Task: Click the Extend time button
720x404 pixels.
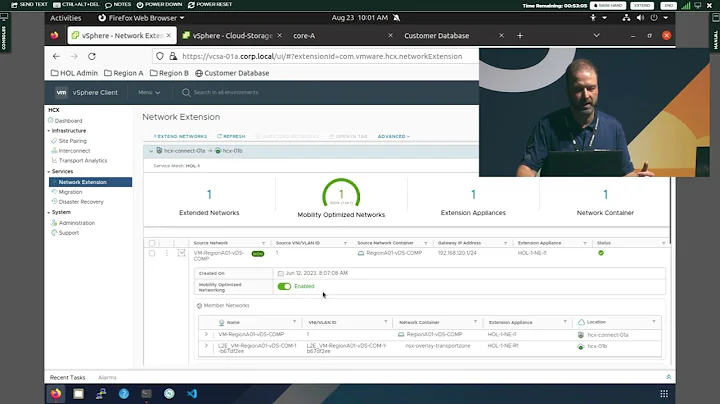Action: pos(642,6)
